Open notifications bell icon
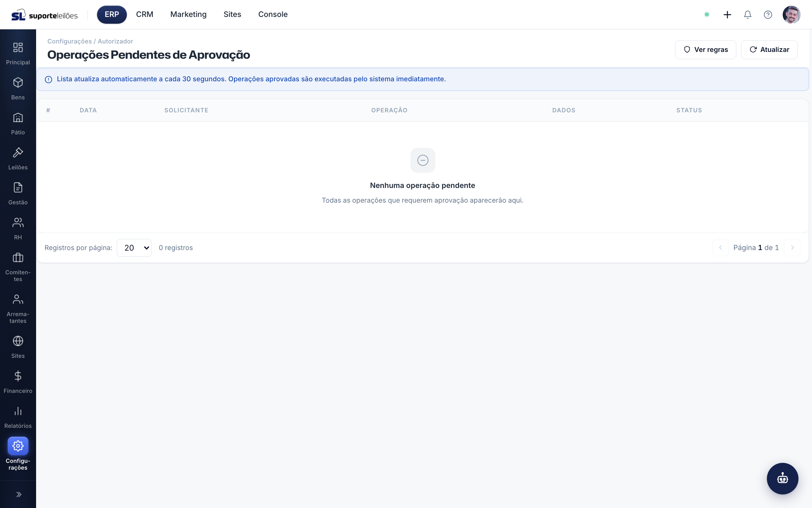The height and width of the screenshot is (508, 812). coord(748,14)
